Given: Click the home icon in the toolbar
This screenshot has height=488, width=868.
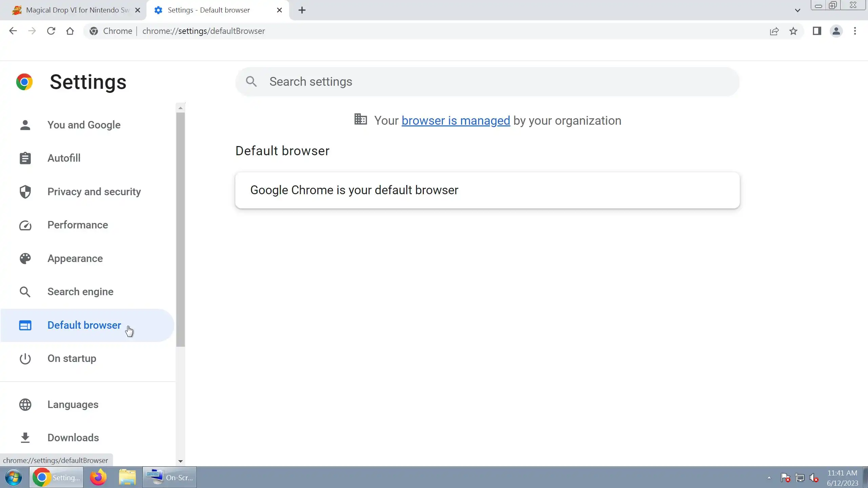Looking at the screenshot, I should pos(70,31).
